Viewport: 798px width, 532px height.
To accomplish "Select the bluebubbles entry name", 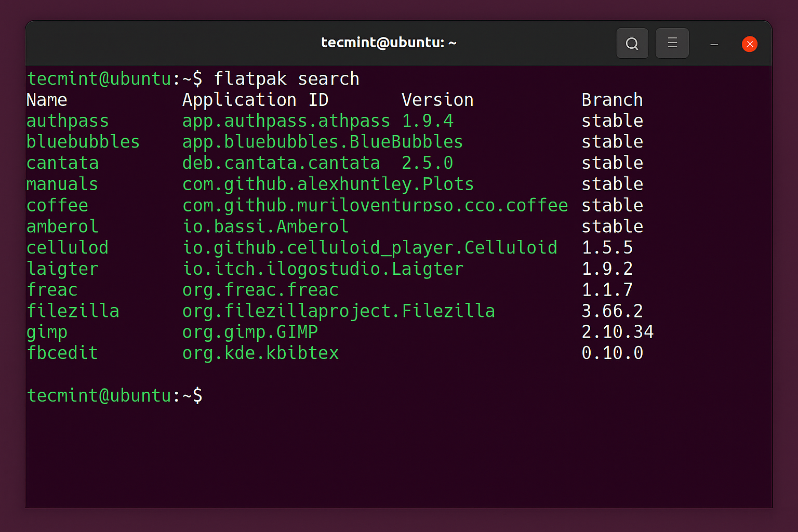I will 83,141.
